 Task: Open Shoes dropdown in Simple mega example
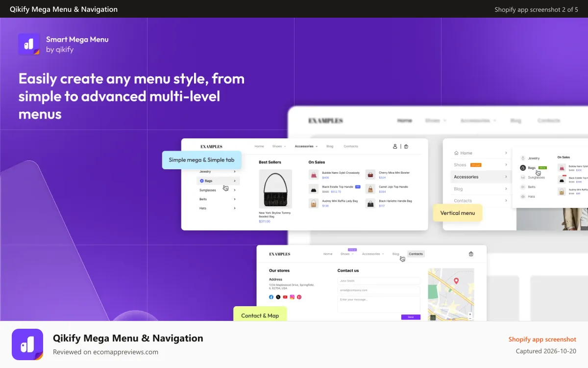279,146
